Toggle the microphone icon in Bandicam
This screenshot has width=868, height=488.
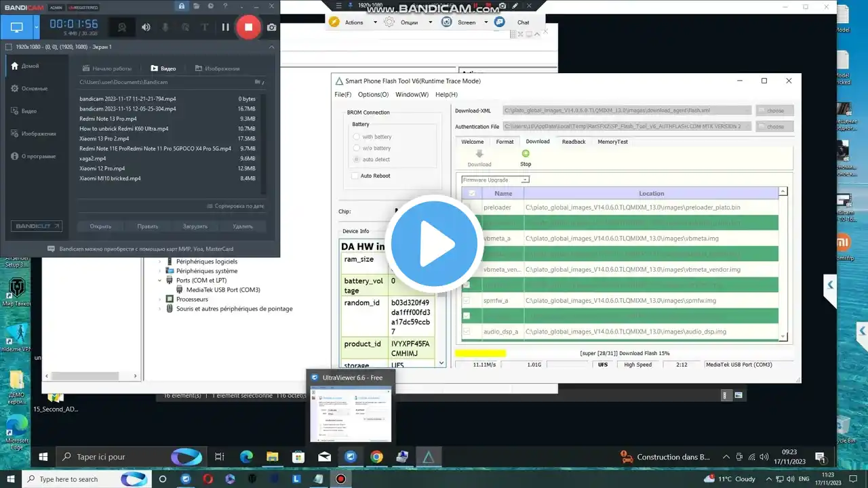pos(165,27)
